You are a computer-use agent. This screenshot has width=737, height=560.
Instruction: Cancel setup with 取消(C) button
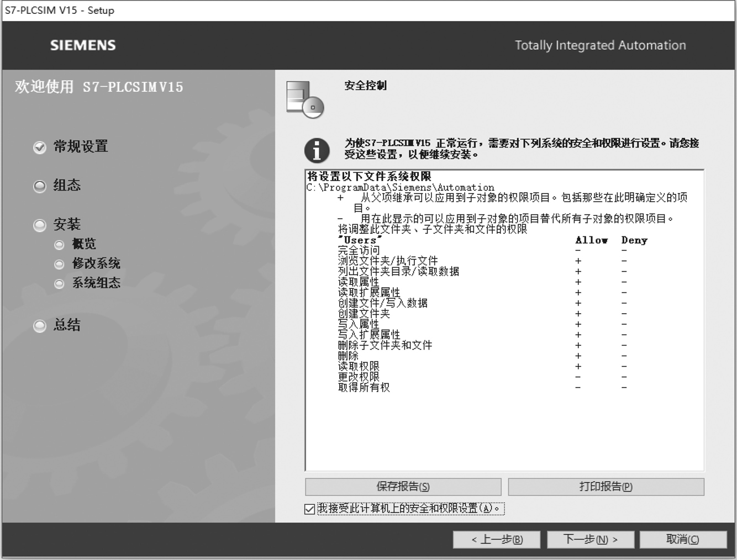(683, 540)
